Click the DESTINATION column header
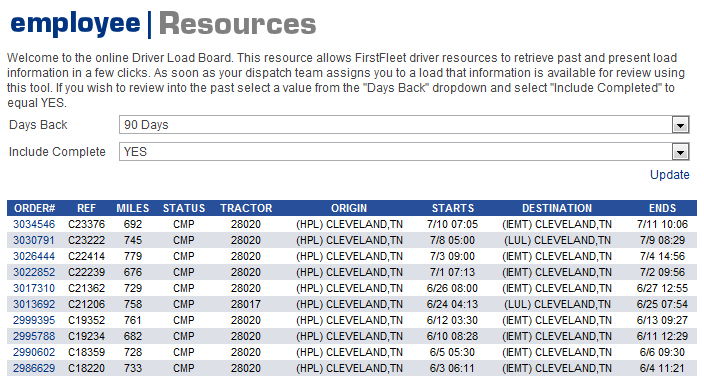The width and height of the screenshot is (704, 390). click(x=557, y=208)
